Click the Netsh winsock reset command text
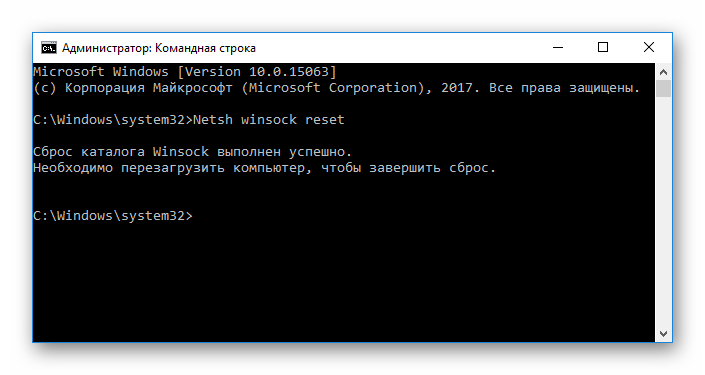Screen dimensions: 705x375 pos(269,120)
